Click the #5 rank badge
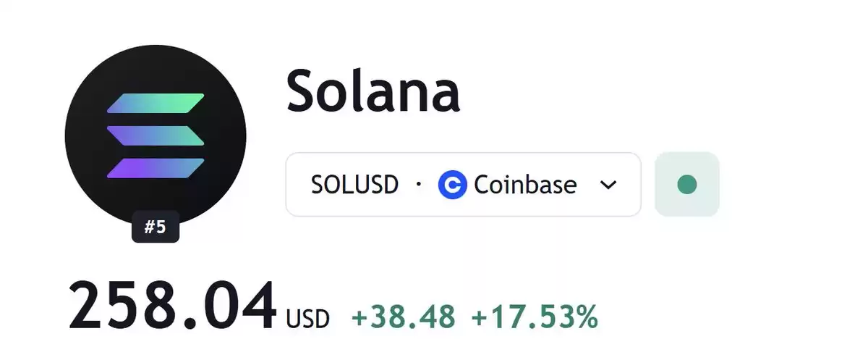This screenshot has height=339, width=868. 155,227
